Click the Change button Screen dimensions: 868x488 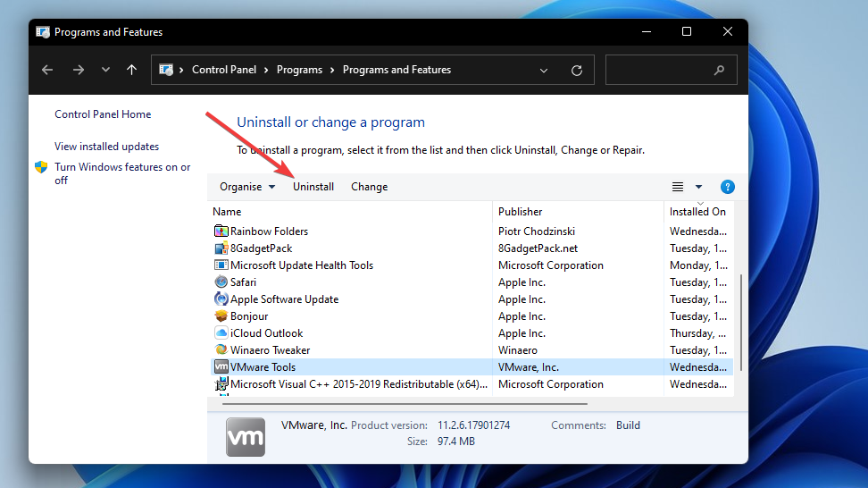pos(369,187)
